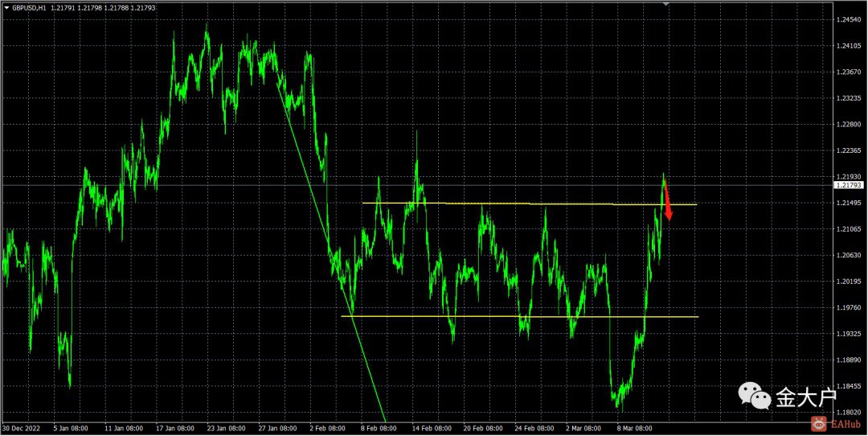Click the OHLC quote text in chart header
Viewport: 868px width, 436px height.
pos(103,8)
